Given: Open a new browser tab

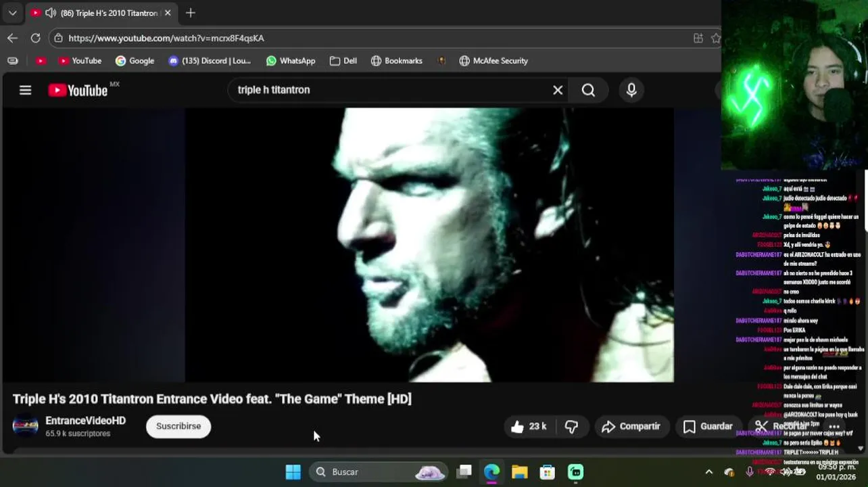Looking at the screenshot, I should point(191,13).
